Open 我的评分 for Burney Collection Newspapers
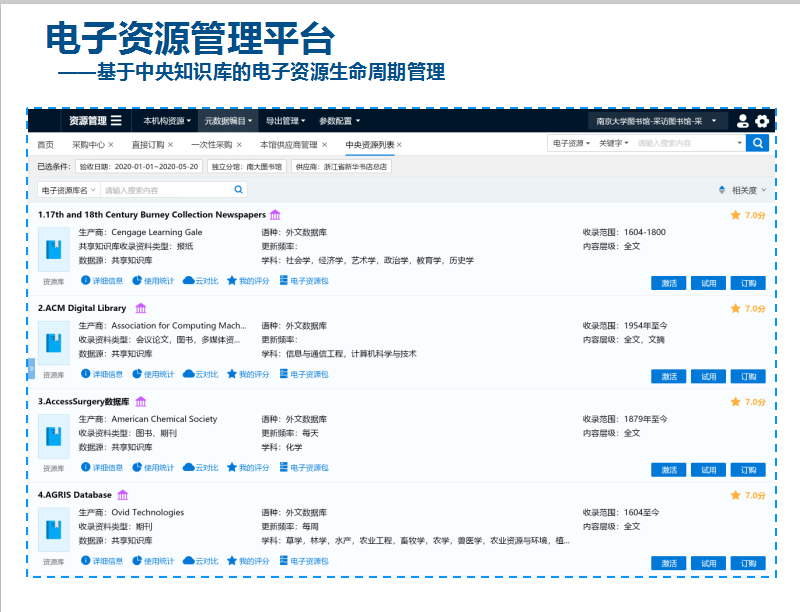Screen dimensions: 800x612 click(248, 280)
